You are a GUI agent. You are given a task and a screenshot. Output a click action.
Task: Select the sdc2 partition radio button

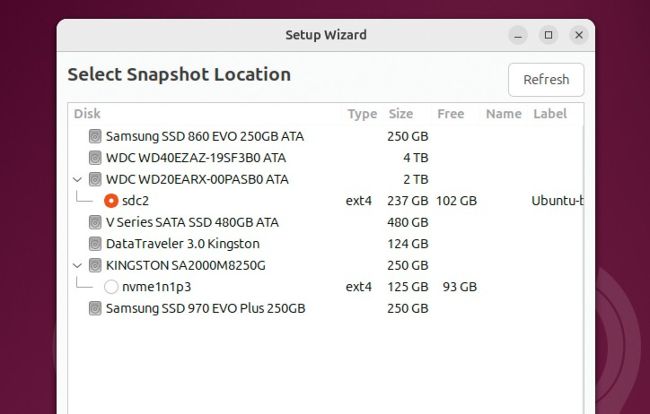click(x=111, y=201)
